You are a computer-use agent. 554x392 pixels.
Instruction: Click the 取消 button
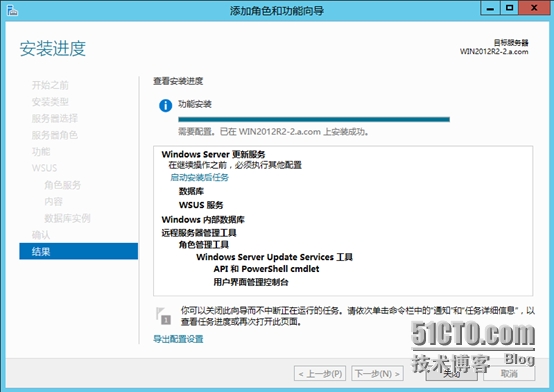tap(509, 374)
